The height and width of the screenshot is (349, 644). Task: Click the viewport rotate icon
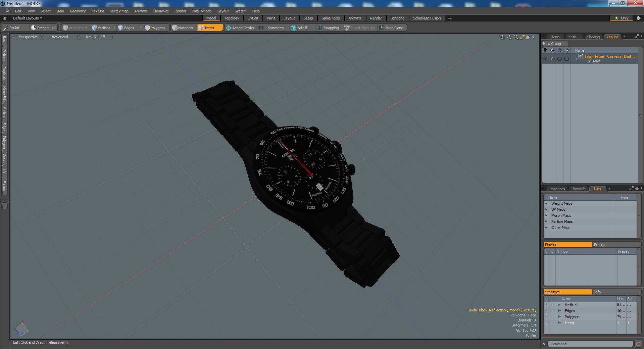(x=509, y=37)
